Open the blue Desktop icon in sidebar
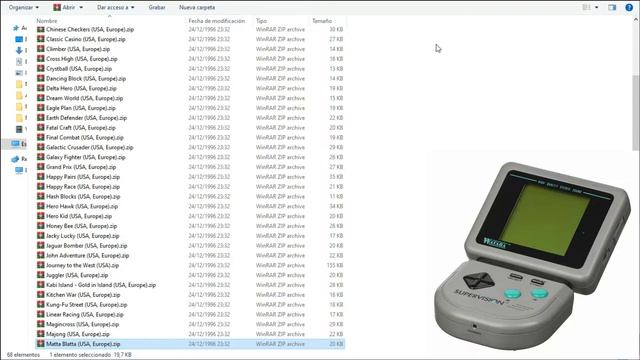 (19, 39)
